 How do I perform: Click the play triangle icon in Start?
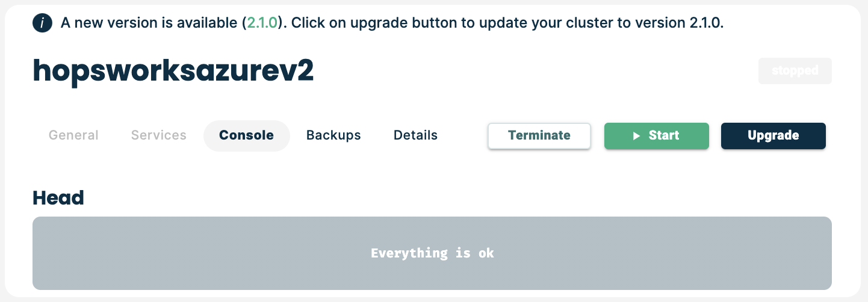pos(636,136)
